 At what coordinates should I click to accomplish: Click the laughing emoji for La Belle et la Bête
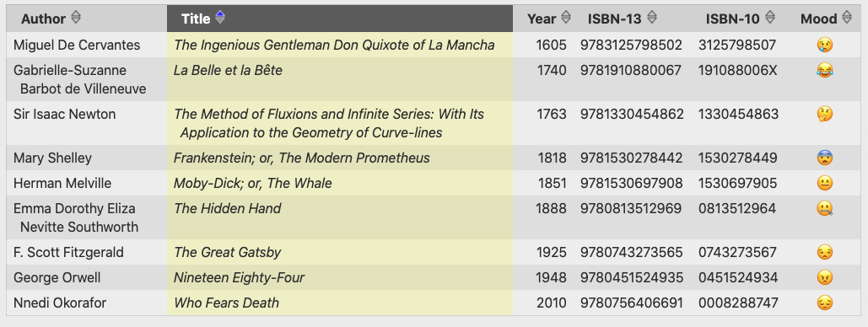[x=825, y=70]
